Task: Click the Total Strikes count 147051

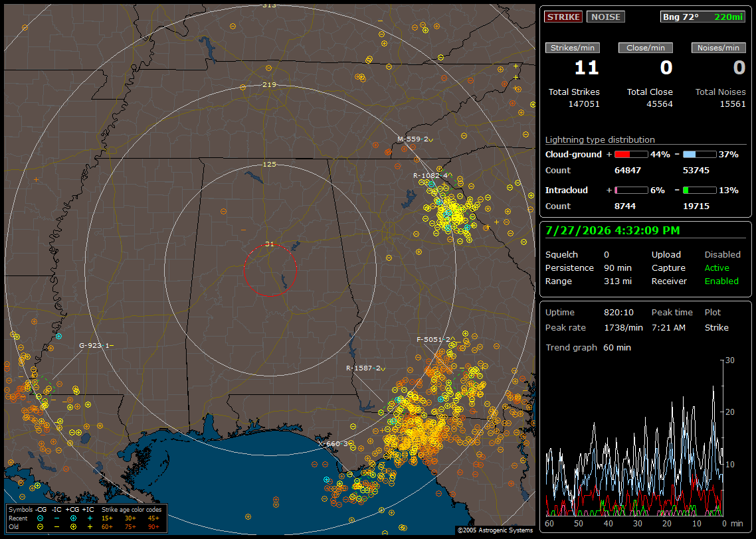Action: (x=584, y=104)
